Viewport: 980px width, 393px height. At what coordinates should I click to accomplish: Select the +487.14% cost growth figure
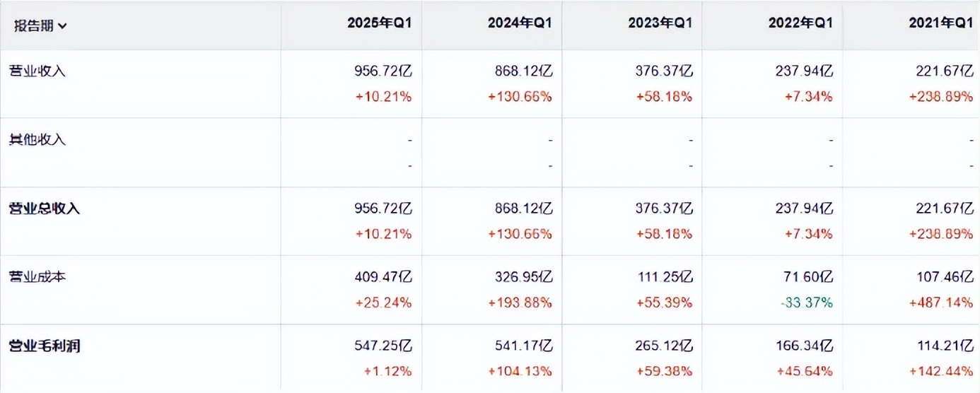pyautogui.click(x=941, y=303)
